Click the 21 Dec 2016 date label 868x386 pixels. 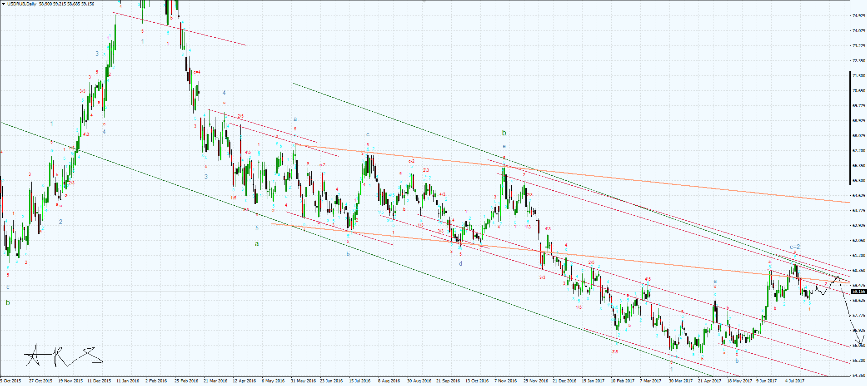pos(564,381)
